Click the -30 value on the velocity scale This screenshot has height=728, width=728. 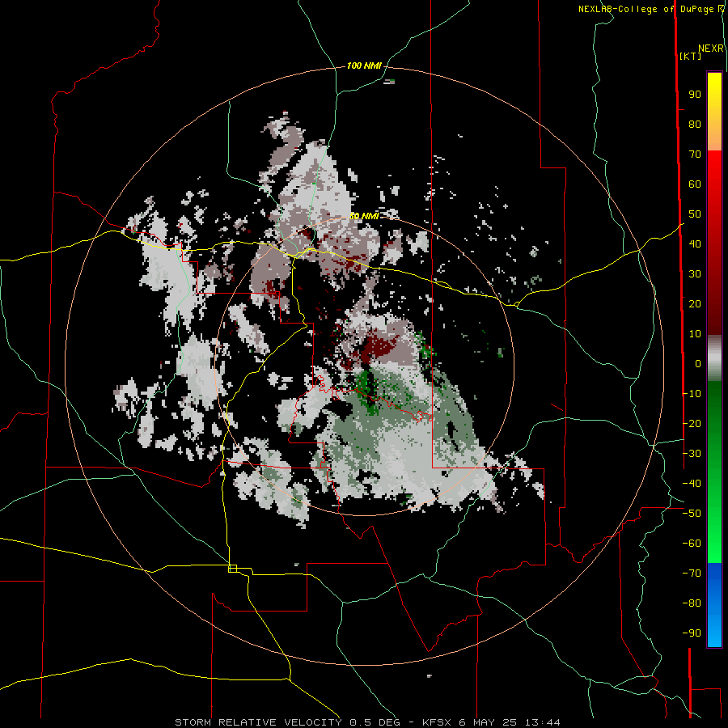[692, 454]
